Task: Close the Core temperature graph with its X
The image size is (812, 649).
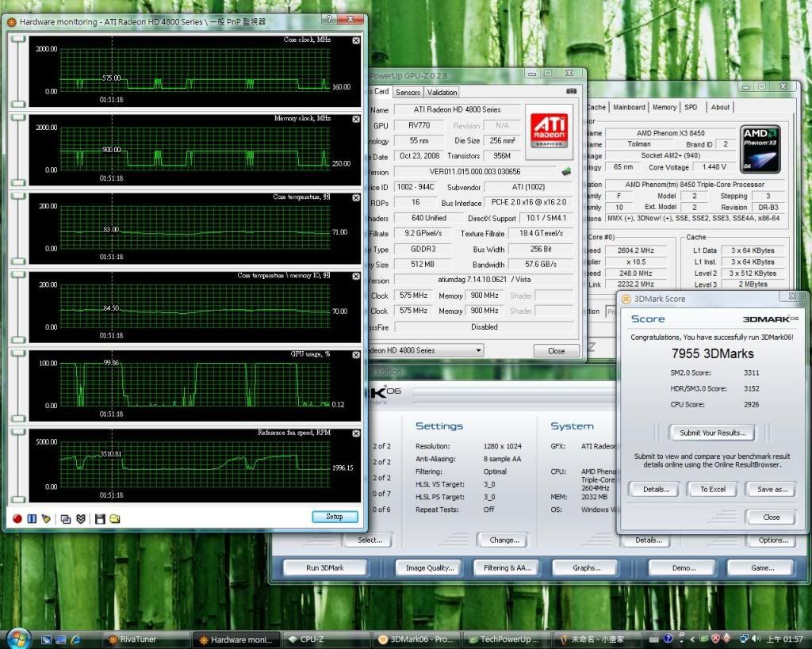Action: [356, 197]
